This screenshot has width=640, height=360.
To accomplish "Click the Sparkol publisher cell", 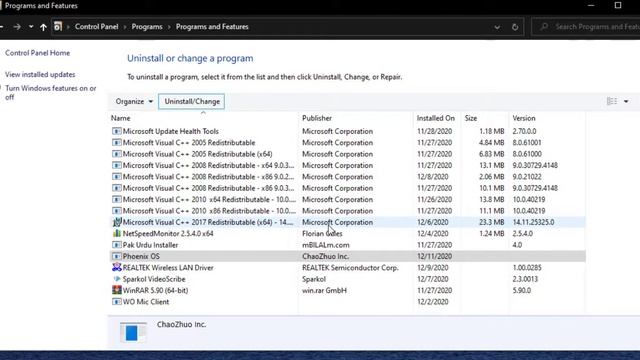I will click(314, 279).
